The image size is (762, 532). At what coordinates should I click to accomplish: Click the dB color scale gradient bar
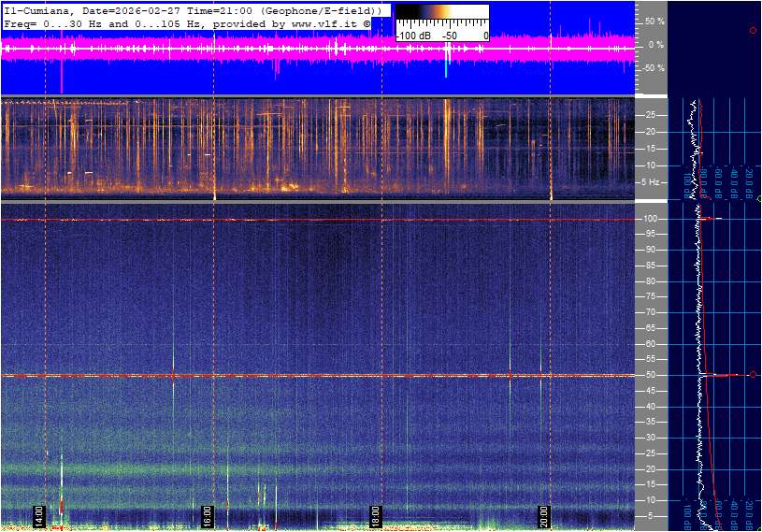[x=441, y=16]
